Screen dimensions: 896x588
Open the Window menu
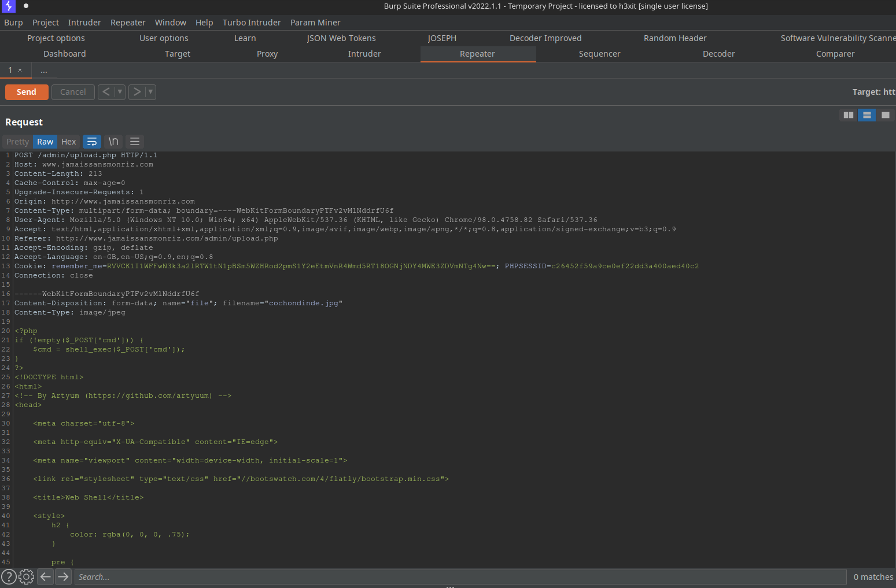point(171,23)
